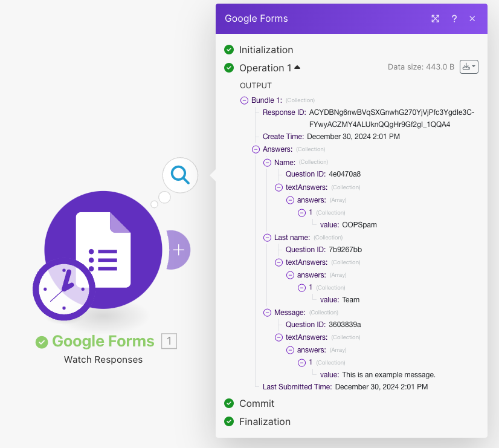Select the Last Submitted Time value
The width and height of the screenshot is (499, 448).
(x=381, y=387)
